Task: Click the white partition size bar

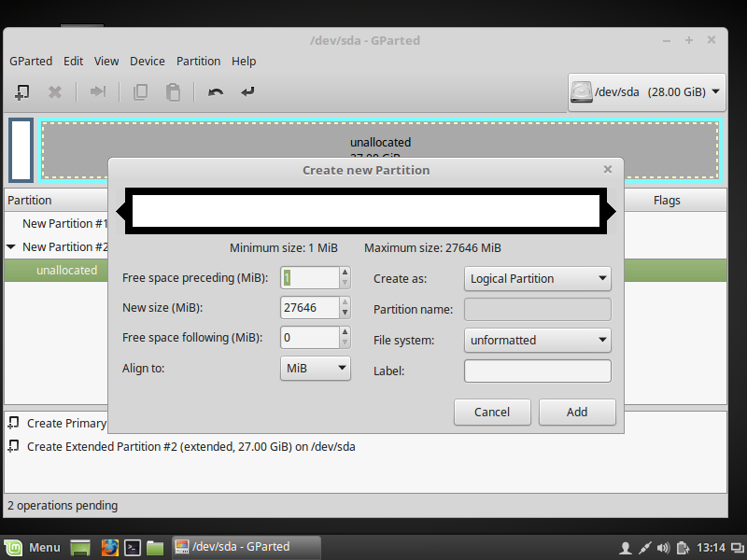Action: 366,211
